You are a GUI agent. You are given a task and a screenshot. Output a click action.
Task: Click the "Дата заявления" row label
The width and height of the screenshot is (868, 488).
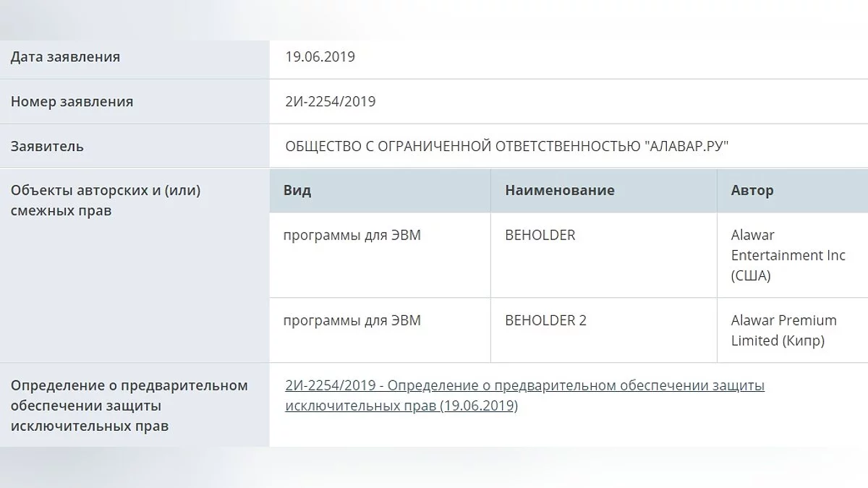pyautogui.click(x=65, y=57)
